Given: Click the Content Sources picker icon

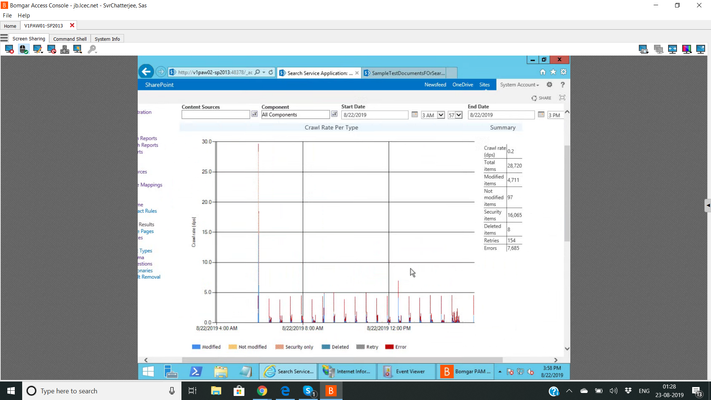Looking at the screenshot, I should [254, 114].
